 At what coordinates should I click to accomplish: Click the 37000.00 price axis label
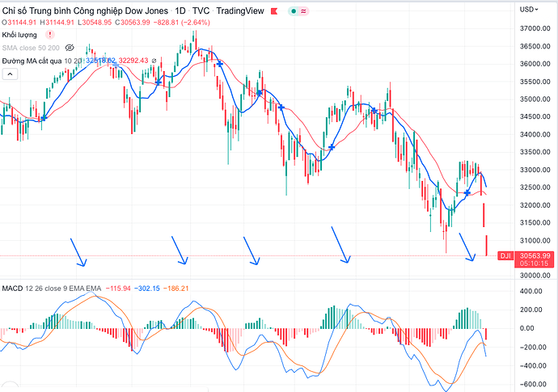click(x=535, y=28)
